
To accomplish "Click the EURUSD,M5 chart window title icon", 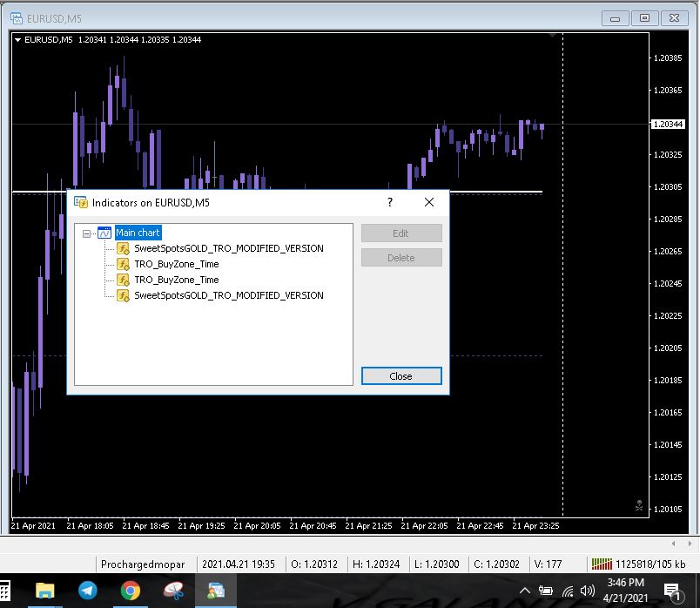I will [x=17, y=17].
